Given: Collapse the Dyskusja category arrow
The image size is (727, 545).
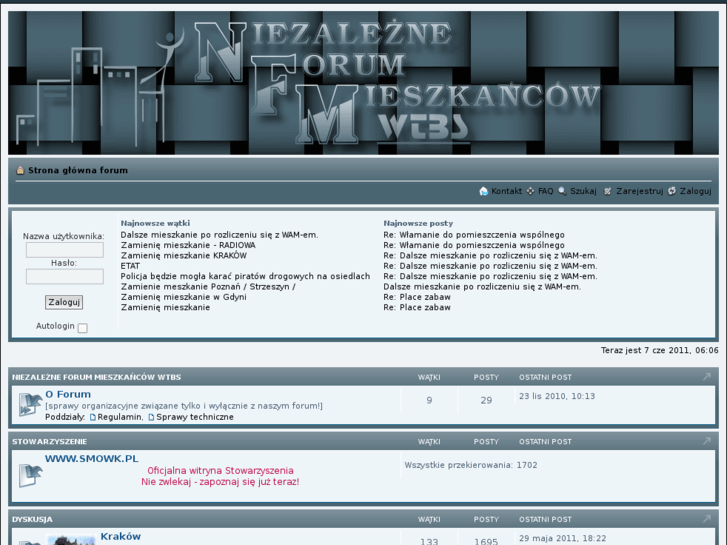Looking at the screenshot, I should tap(707, 519).
